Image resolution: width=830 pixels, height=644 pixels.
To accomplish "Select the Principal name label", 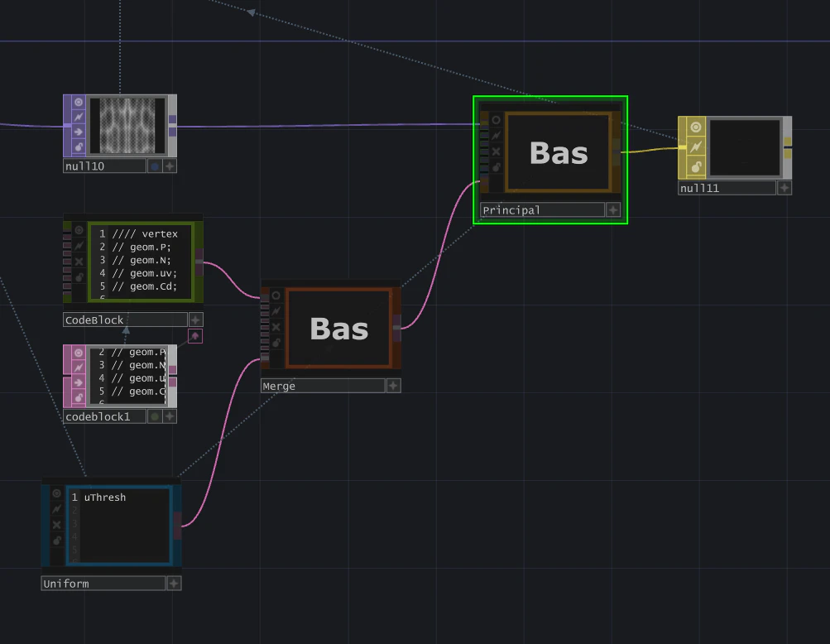I will 543,210.
